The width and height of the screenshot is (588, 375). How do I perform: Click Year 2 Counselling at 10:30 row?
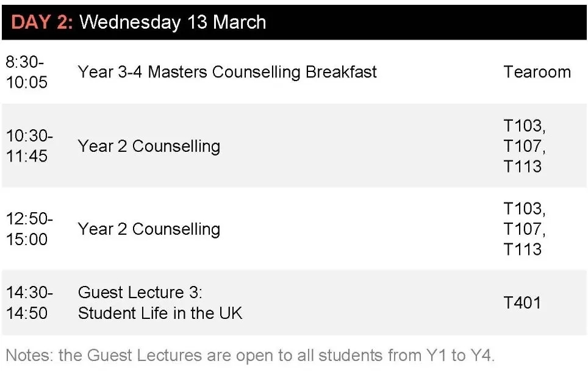click(149, 146)
